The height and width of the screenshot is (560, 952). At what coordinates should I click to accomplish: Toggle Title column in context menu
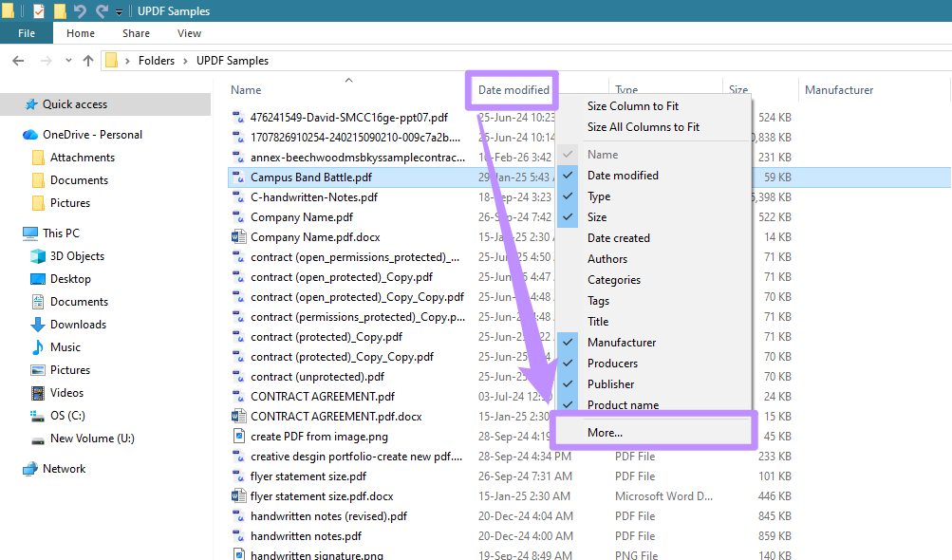click(x=597, y=322)
